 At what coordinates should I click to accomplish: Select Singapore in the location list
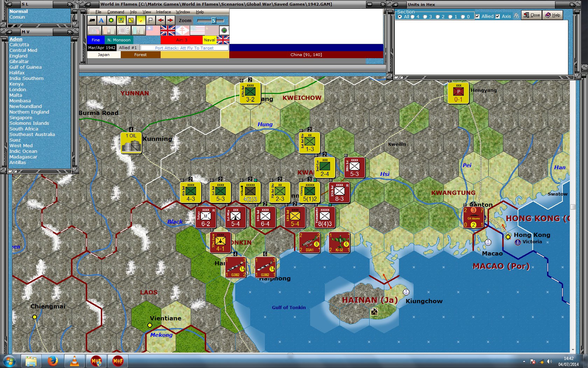(20, 117)
